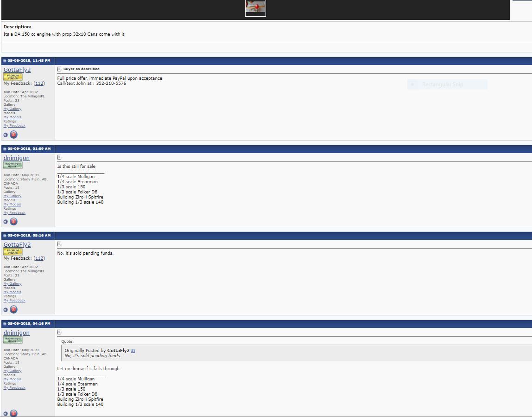
Task: Open dnimigon profile from 01:09 AM post
Action: tap(16, 158)
